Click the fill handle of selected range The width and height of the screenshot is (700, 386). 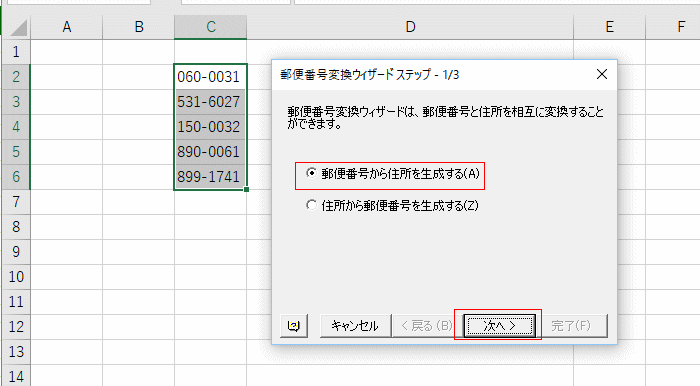tap(246, 190)
